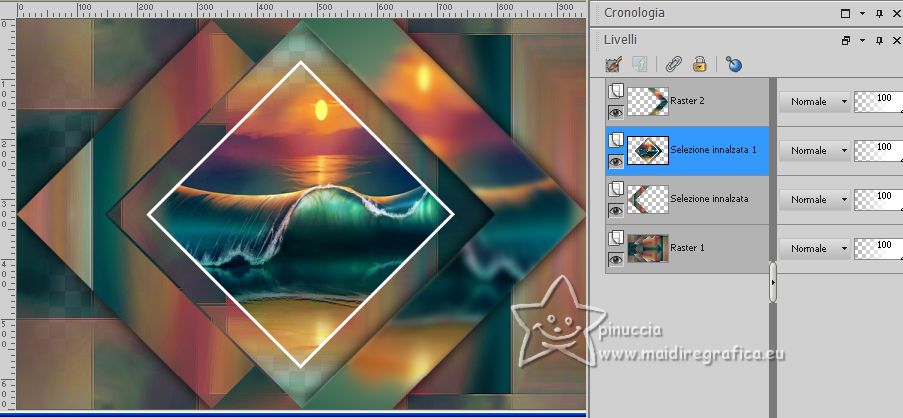Viewport: 903px width, 418px height.
Task: Click the Cronologia panel title
Action: (634, 13)
